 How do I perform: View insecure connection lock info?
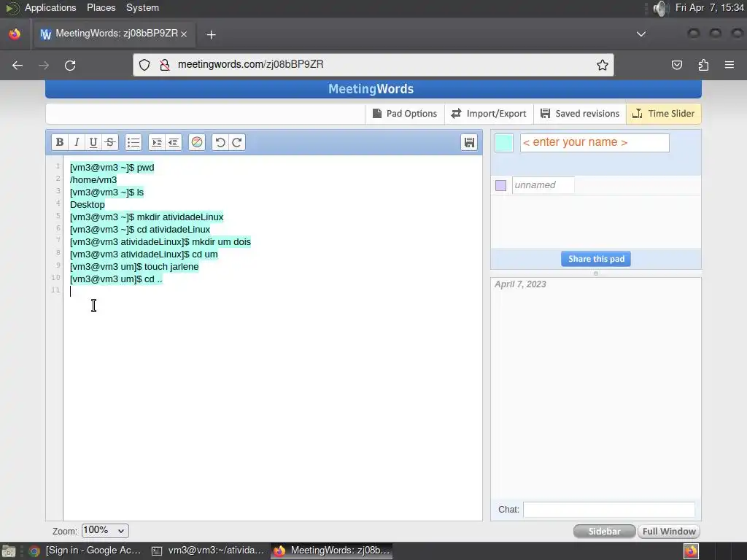pyautogui.click(x=165, y=65)
